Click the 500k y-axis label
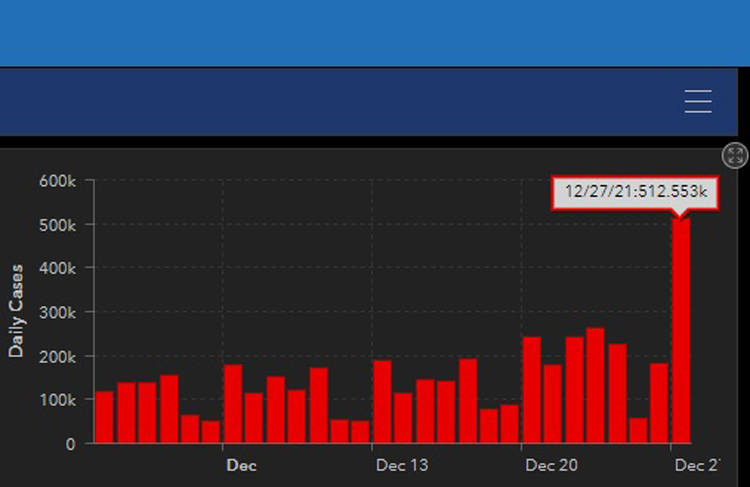 point(57,225)
